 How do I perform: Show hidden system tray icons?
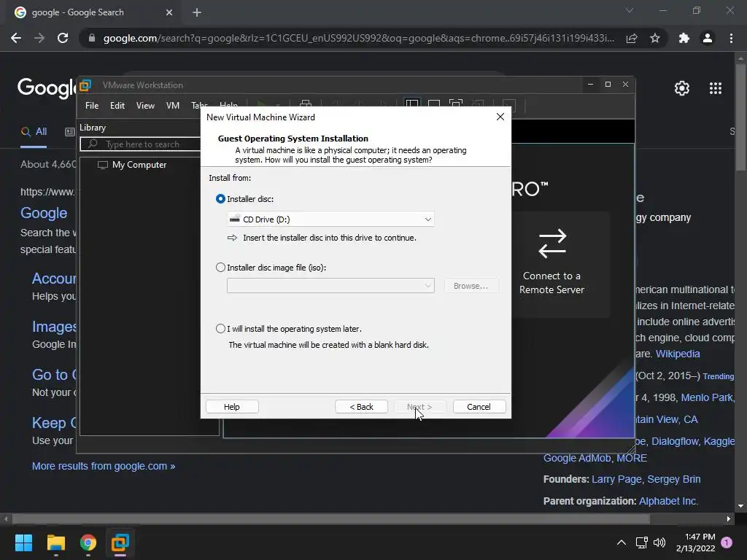click(622, 542)
